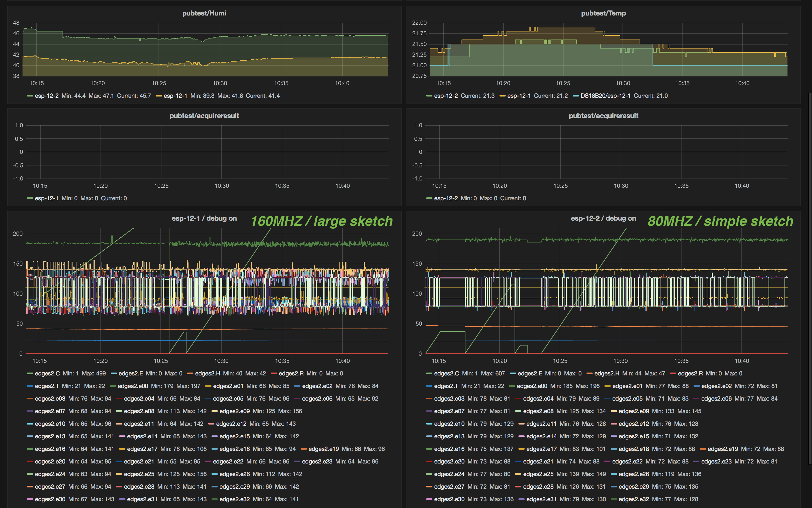Select edges2.e24 Min 77 Max 80 entry
Image resolution: width=812 pixels, height=508 pixels.
pyautogui.click(x=449, y=474)
